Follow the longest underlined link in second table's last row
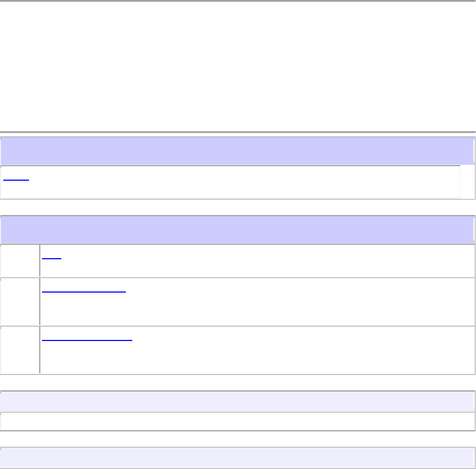The height and width of the screenshot is (469, 476). pos(87,338)
